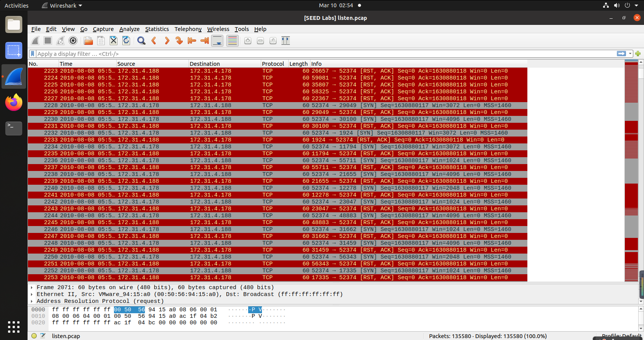The image size is (644, 340).
Task: Sort by Protocol column header
Action: pos(274,64)
